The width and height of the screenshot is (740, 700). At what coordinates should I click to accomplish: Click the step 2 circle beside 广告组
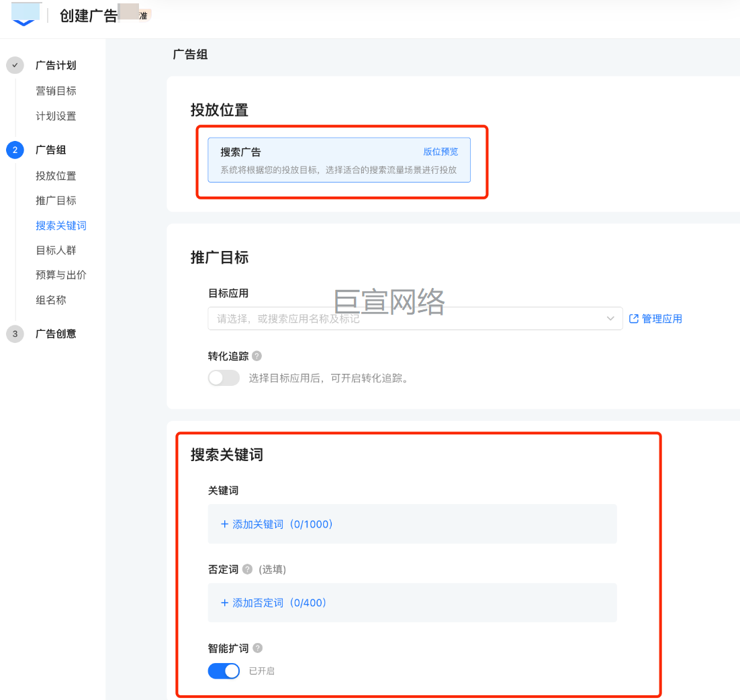click(15, 151)
